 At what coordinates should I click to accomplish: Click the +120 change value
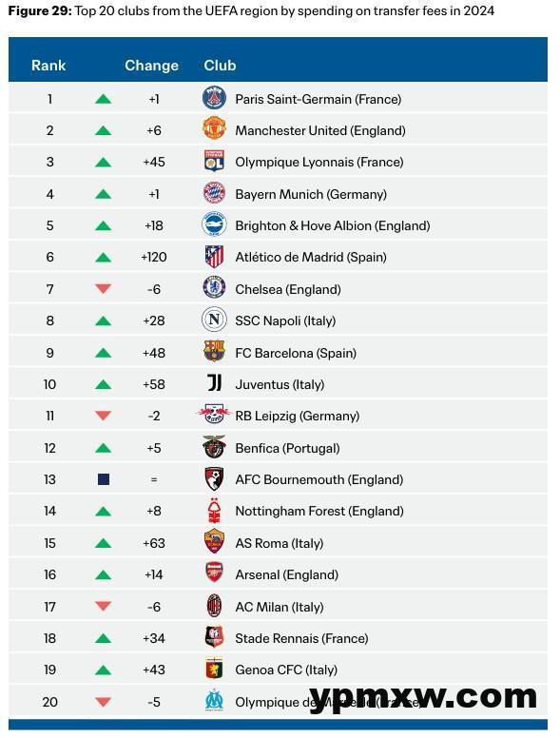point(154,257)
